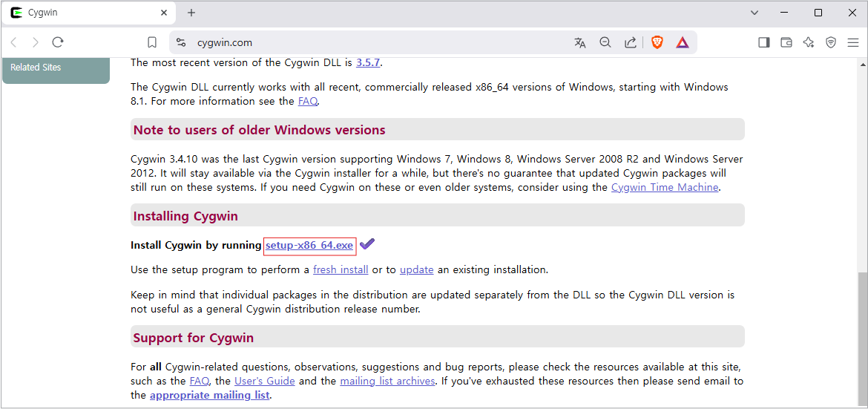Open the appropriate mailing list link
The width and height of the screenshot is (868, 409).
tap(209, 396)
